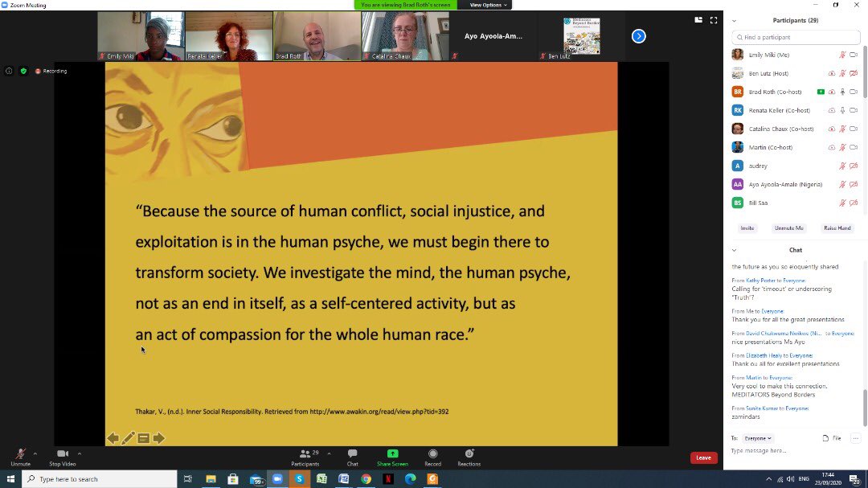
Task: Click Kathy Porter's name in the chat
Action: click(x=760, y=281)
